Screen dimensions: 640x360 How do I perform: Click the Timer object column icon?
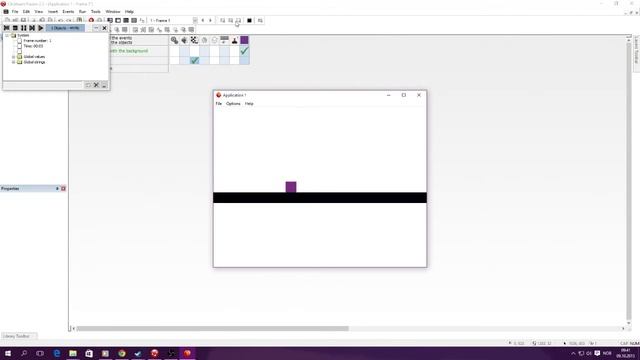click(204, 40)
